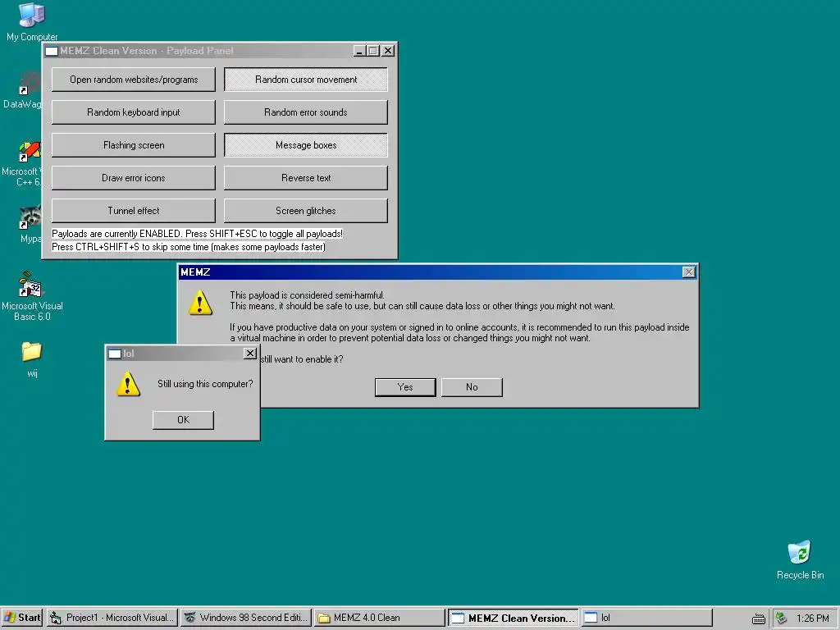Toggle the Tunnel effect payload
The height and width of the screenshot is (630, 840).
pos(134,211)
